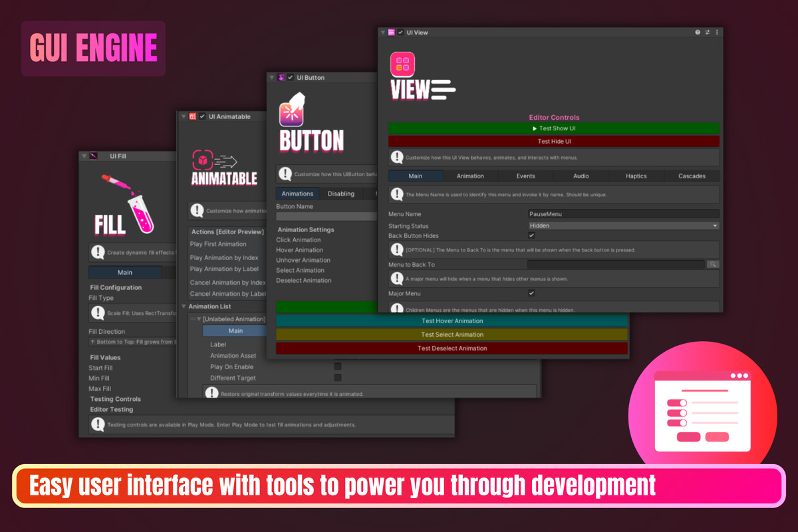Switch to the Cascades tab in UI View
The width and height of the screenshot is (798, 532).
click(692, 176)
